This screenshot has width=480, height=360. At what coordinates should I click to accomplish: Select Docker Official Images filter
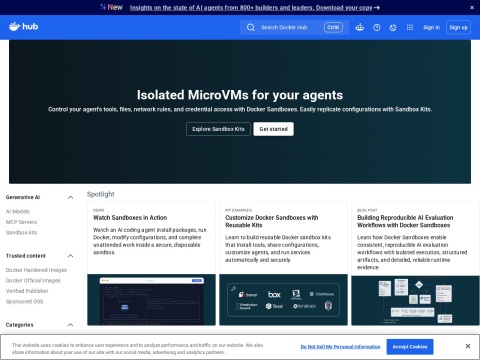[33, 281]
